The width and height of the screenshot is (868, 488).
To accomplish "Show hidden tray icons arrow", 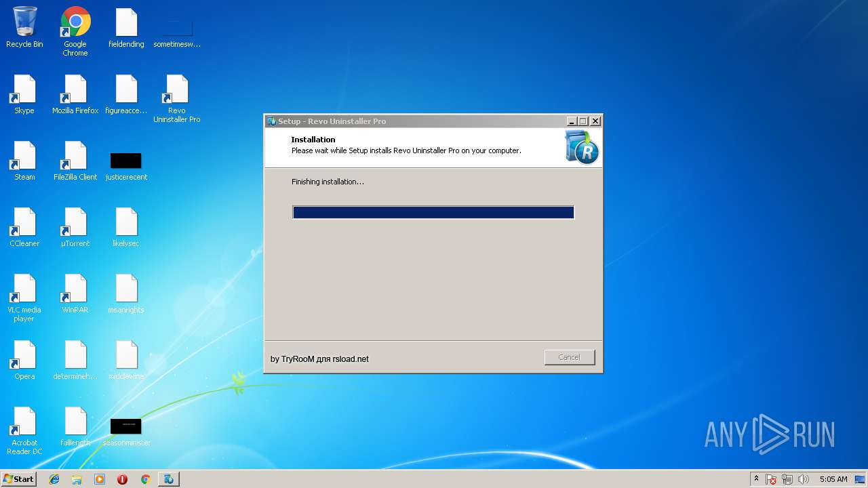I will (756, 479).
